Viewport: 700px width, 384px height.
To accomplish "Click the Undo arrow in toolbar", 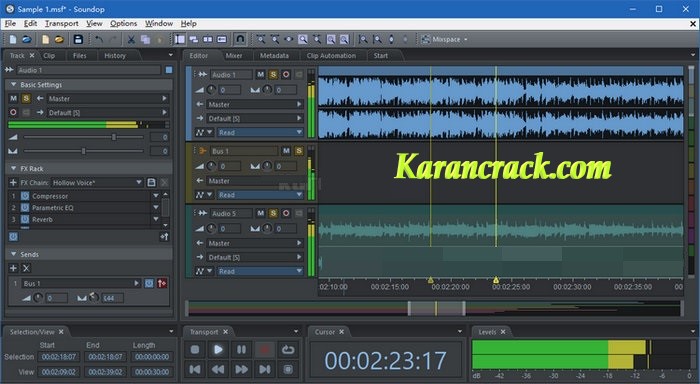I will [99, 39].
